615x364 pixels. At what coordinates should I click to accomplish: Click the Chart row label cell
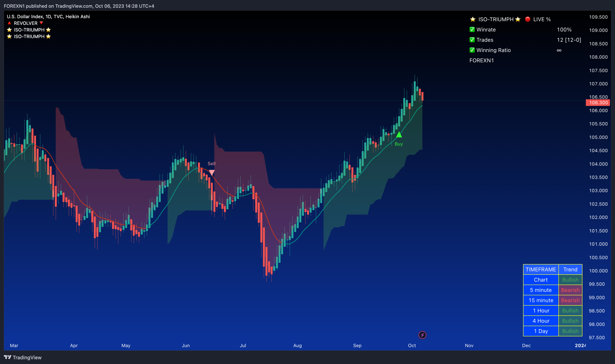click(x=541, y=280)
